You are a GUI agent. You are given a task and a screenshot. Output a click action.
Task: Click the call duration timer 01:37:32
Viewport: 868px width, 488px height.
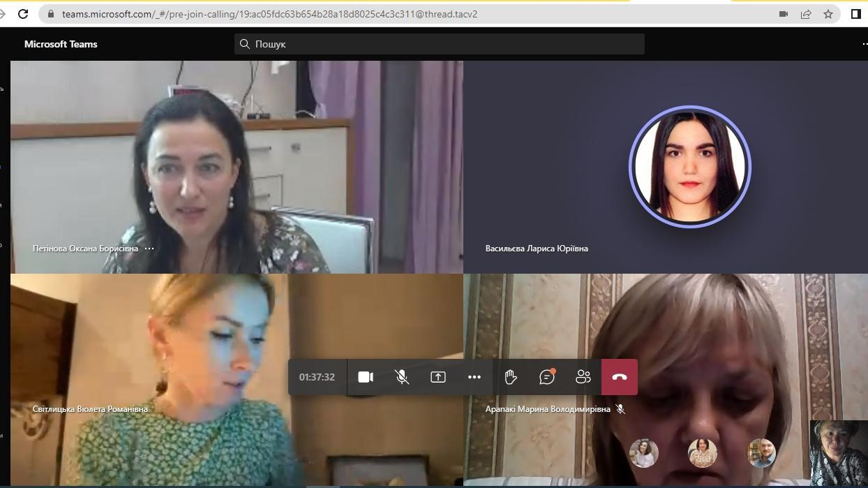click(x=317, y=377)
